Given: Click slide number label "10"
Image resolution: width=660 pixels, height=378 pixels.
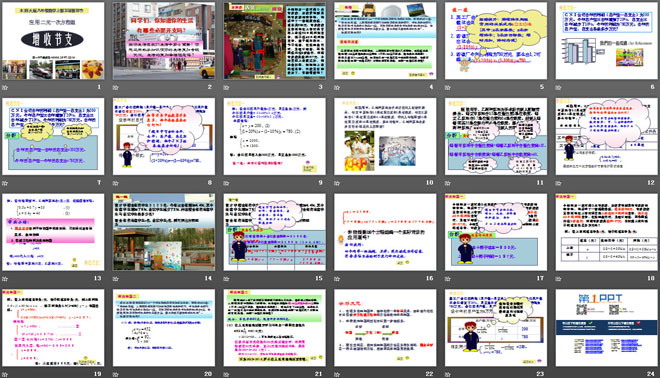Looking at the screenshot, I should (429, 182).
